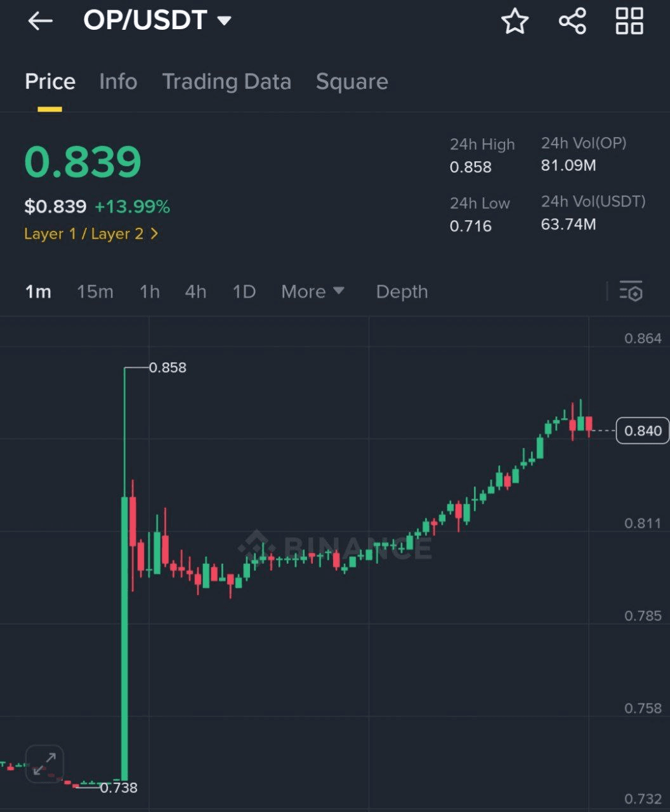The height and width of the screenshot is (812, 670).
Task: Open chart indicator settings icon
Action: 631,292
